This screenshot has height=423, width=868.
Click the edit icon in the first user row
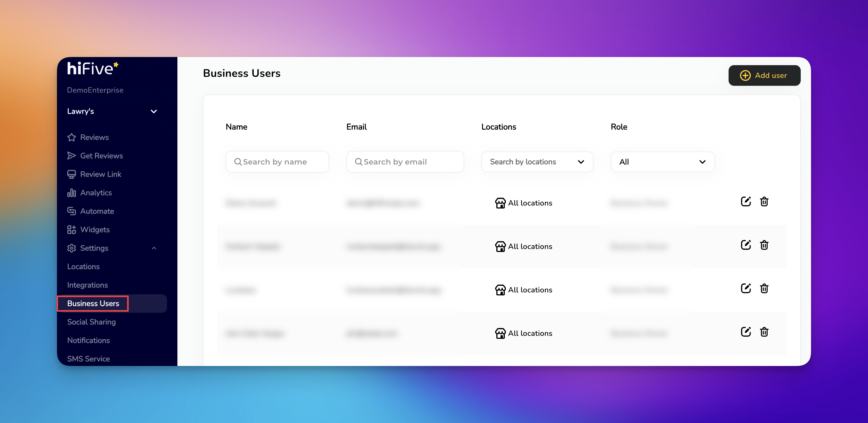click(745, 202)
